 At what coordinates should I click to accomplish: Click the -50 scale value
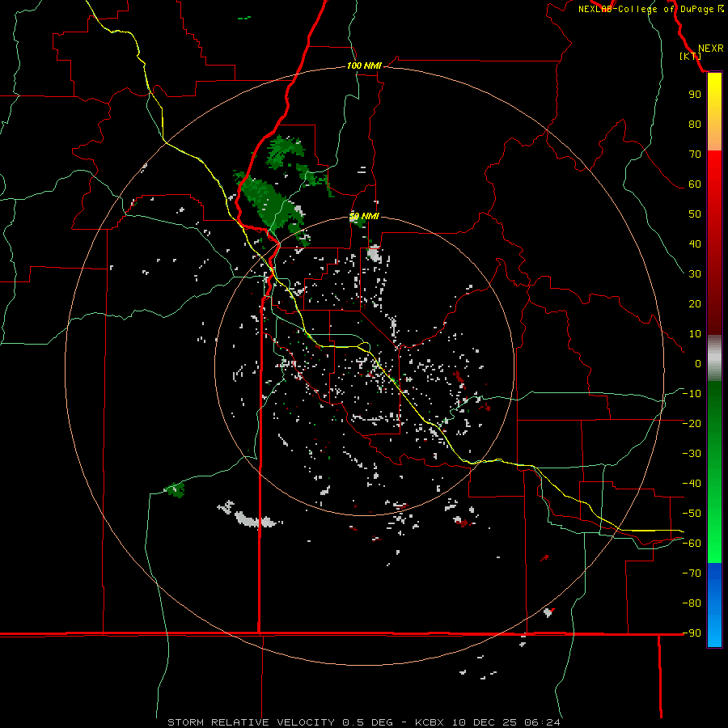tap(692, 514)
